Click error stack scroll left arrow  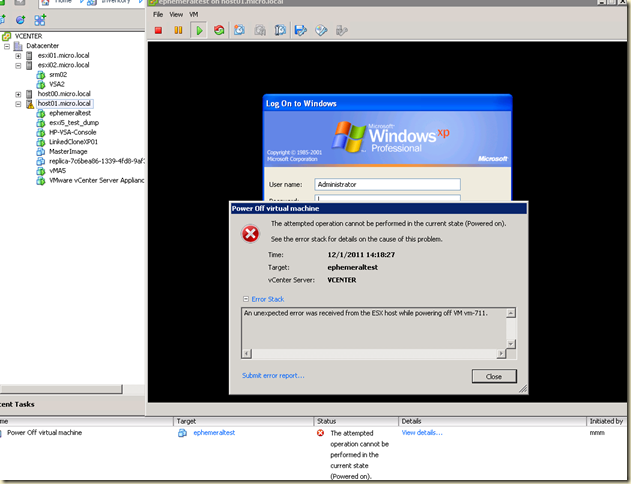pyautogui.click(x=247, y=354)
